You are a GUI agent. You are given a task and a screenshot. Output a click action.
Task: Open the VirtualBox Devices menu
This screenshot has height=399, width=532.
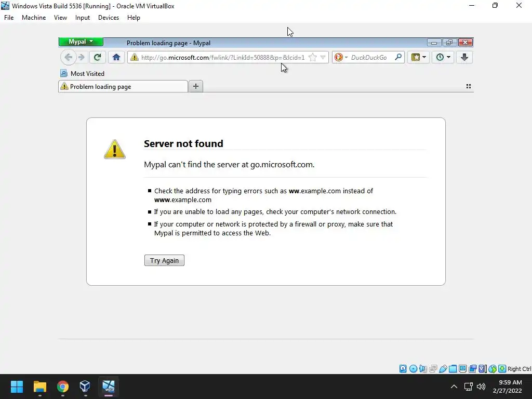109,18
